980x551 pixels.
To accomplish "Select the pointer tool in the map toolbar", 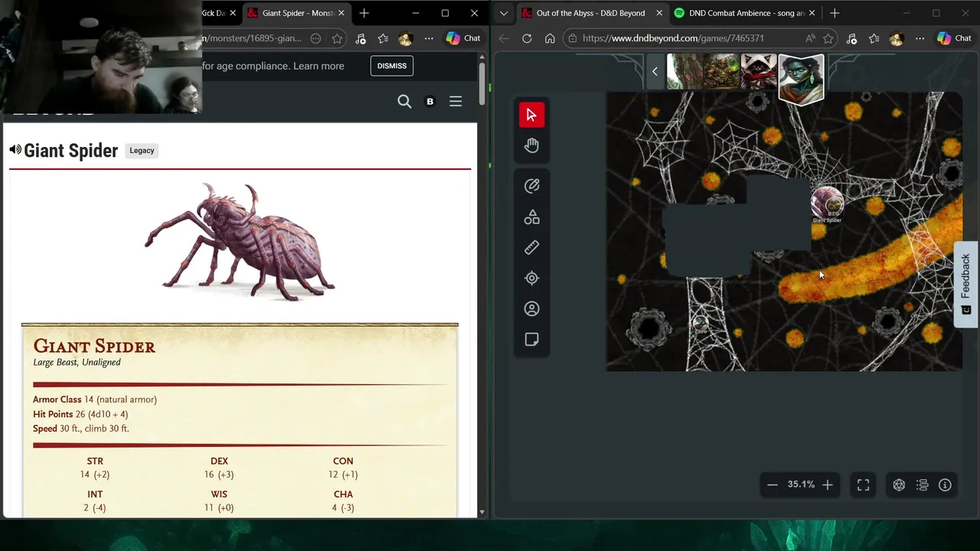I will (531, 115).
